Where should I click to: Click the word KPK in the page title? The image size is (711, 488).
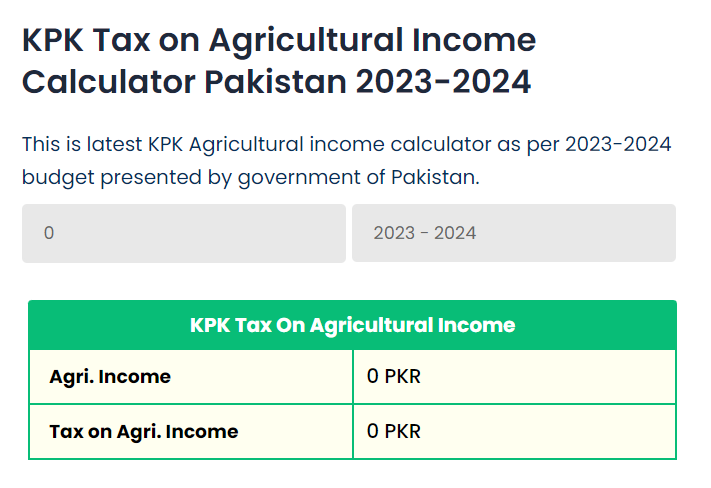[55, 41]
